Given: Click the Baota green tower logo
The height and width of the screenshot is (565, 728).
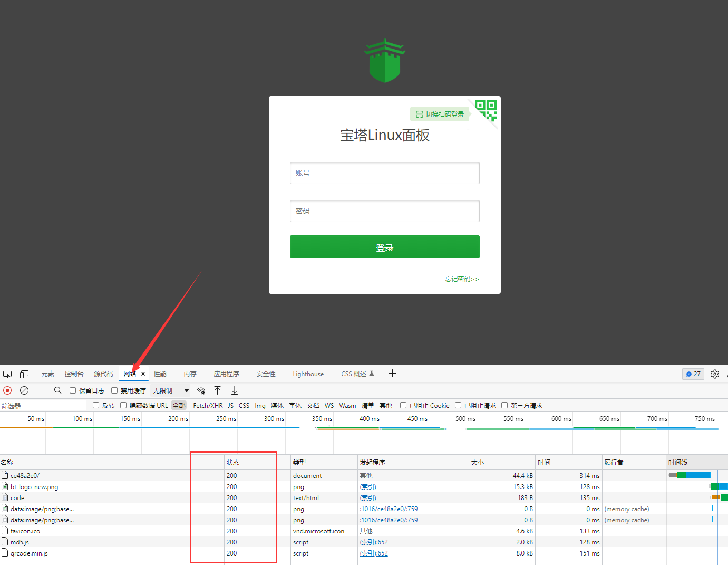Looking at the screenshot, I should (385, 60).
